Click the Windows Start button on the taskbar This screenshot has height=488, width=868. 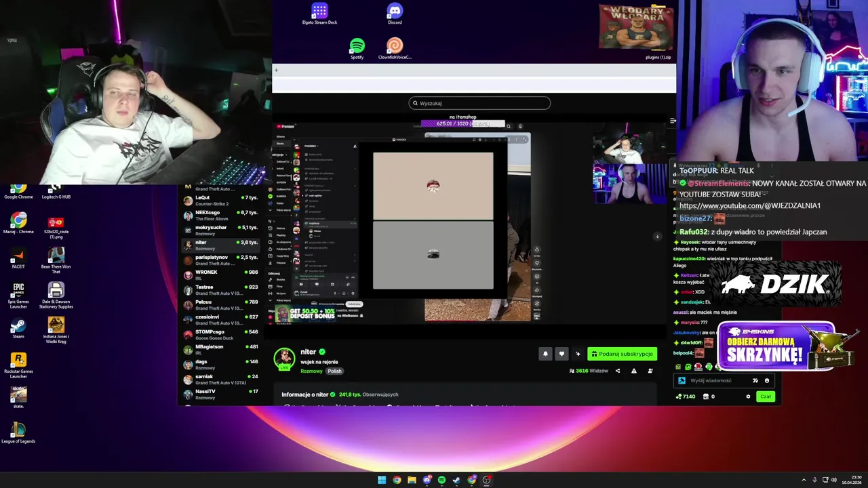[382, 480]
